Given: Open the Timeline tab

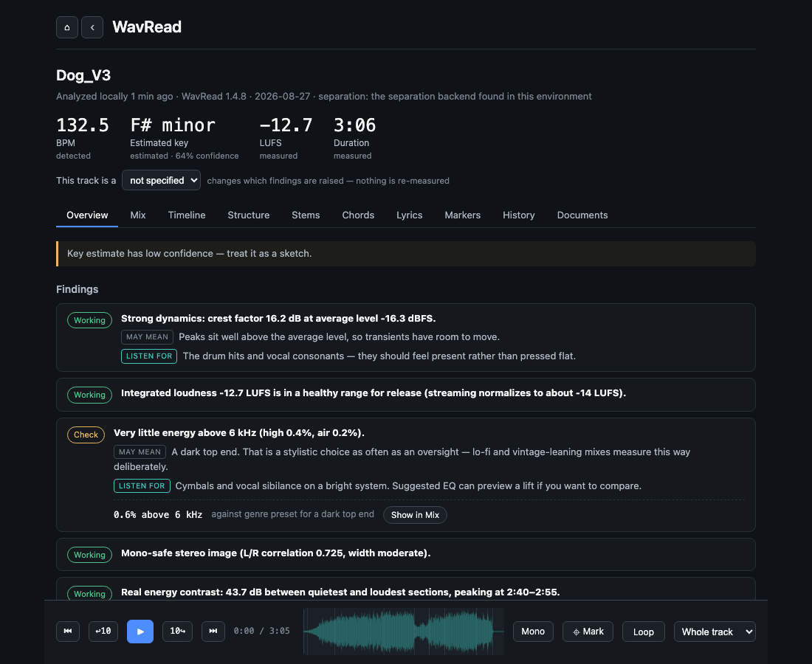Looking at the screenshot, I should (x=187, y=215).
